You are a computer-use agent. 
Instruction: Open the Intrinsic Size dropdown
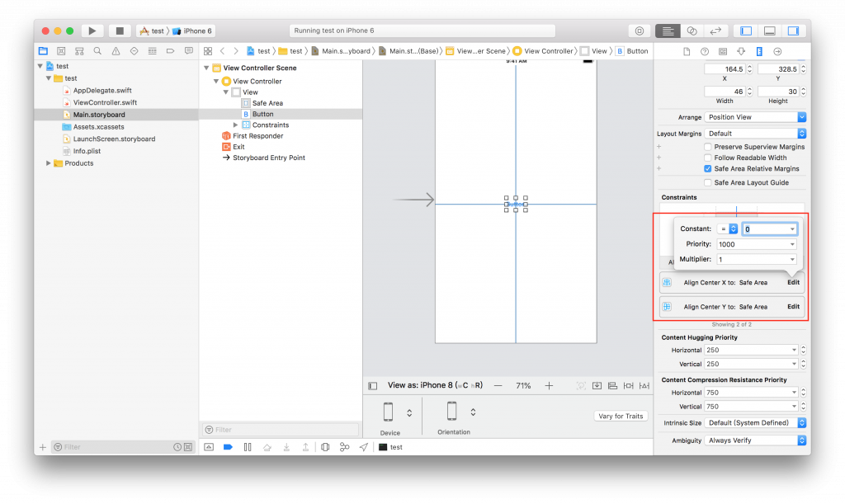755,422
